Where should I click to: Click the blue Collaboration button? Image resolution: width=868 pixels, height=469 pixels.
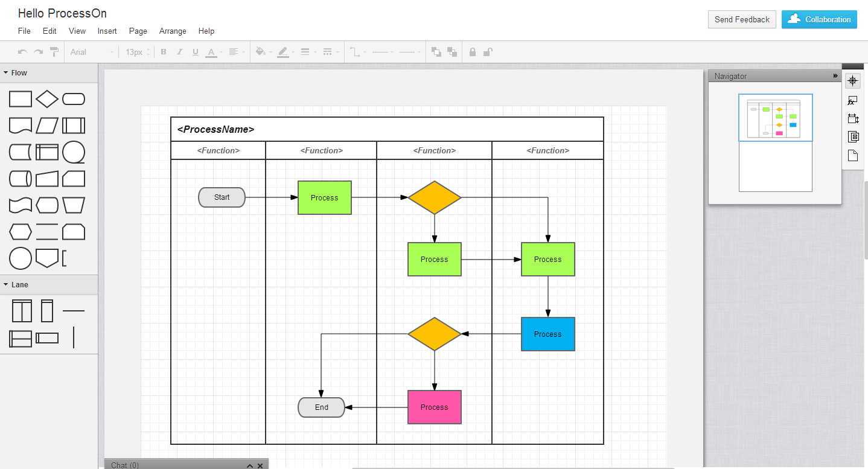[819, 19]
